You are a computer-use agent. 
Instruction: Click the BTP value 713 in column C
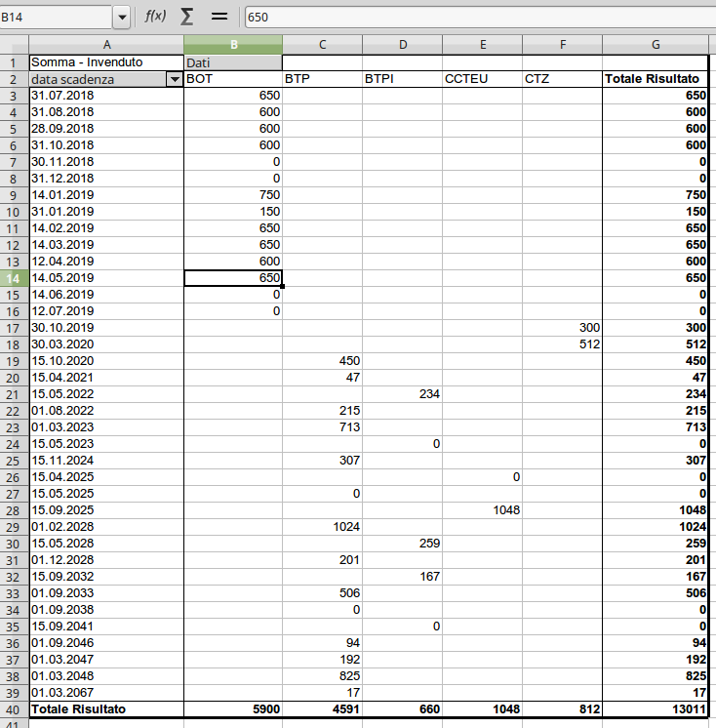pos(323,427)
